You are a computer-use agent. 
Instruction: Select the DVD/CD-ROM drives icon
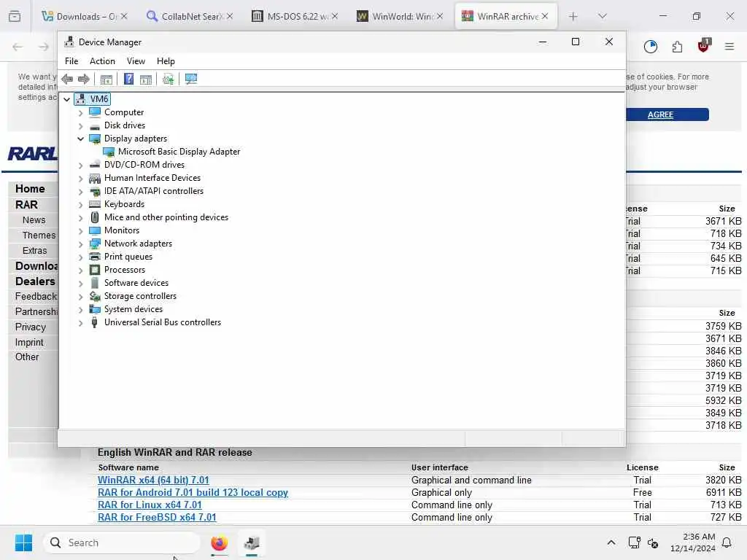click(95, 165)
